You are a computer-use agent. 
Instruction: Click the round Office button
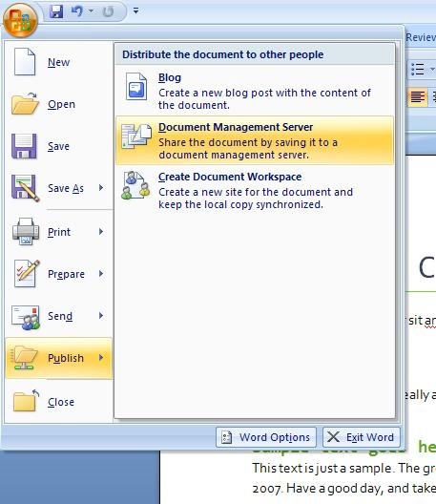click(20, 20)
